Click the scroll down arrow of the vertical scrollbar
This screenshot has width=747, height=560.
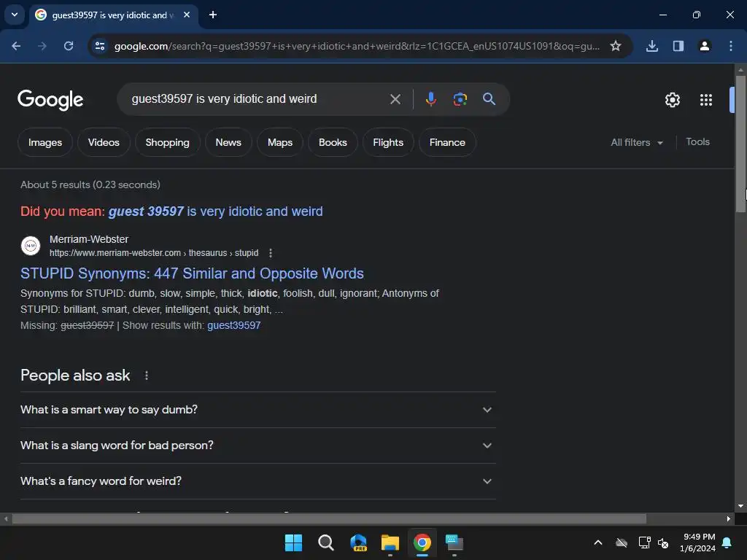click(x=740, y=506)
